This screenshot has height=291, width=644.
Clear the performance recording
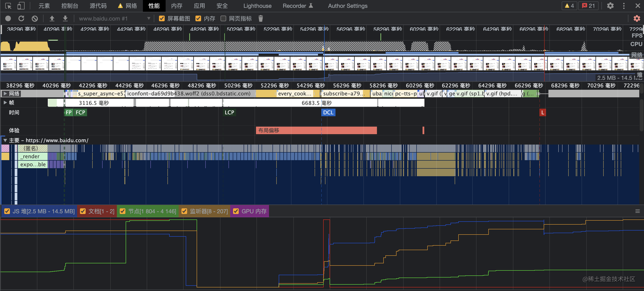35,19
